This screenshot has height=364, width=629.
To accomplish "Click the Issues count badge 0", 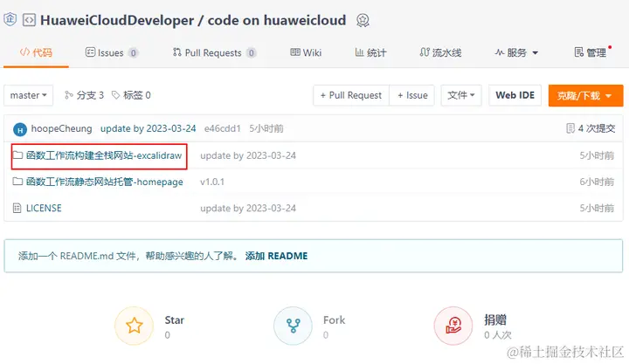I will point(133,53).
